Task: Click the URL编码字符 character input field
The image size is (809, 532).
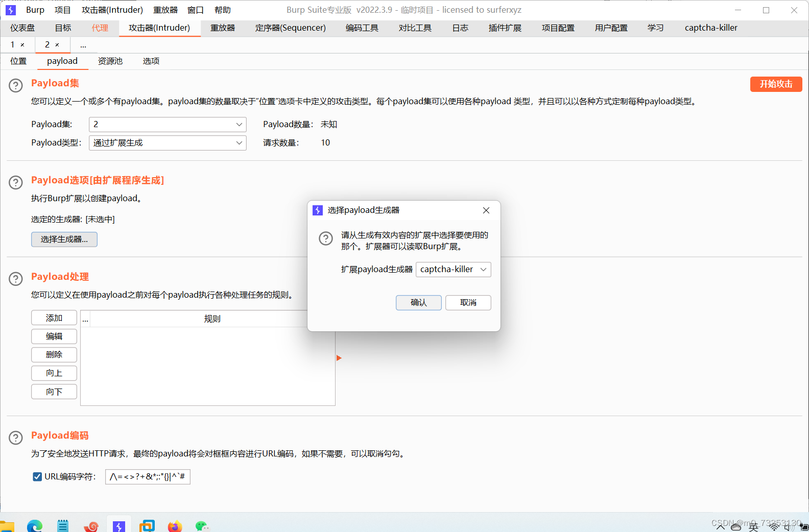Action: click(x=148, y=477)
